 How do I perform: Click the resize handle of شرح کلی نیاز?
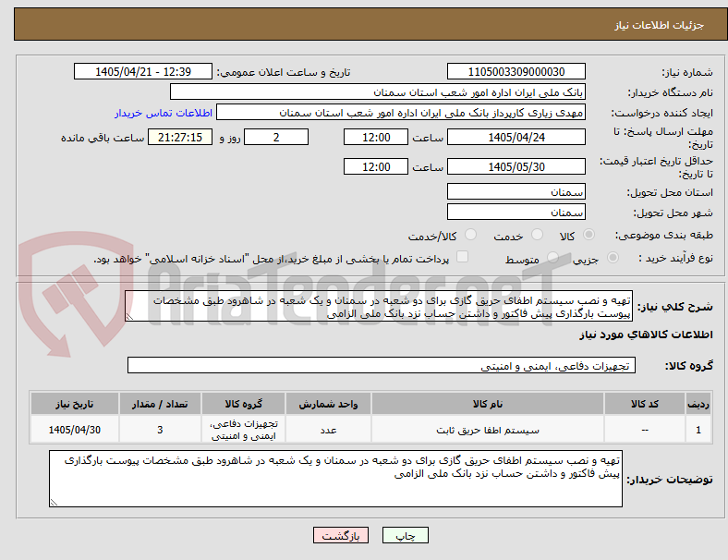tap(129, 317)
